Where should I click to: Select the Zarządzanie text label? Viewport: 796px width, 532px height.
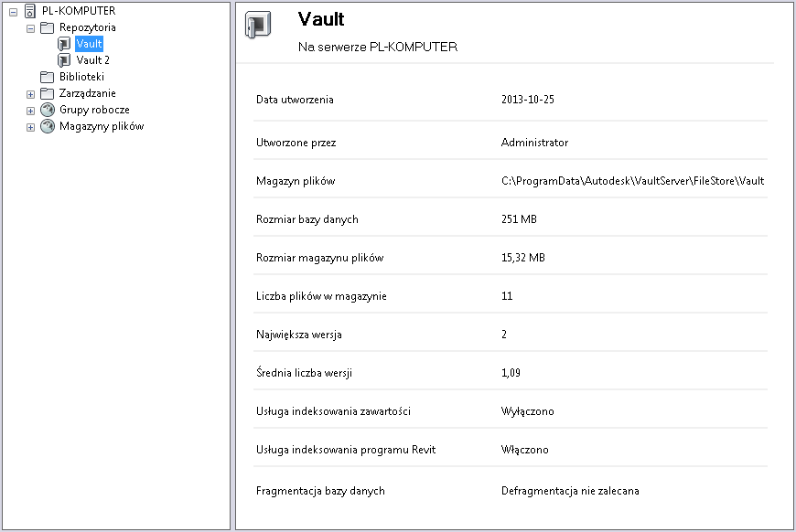(x=88, y=93)
